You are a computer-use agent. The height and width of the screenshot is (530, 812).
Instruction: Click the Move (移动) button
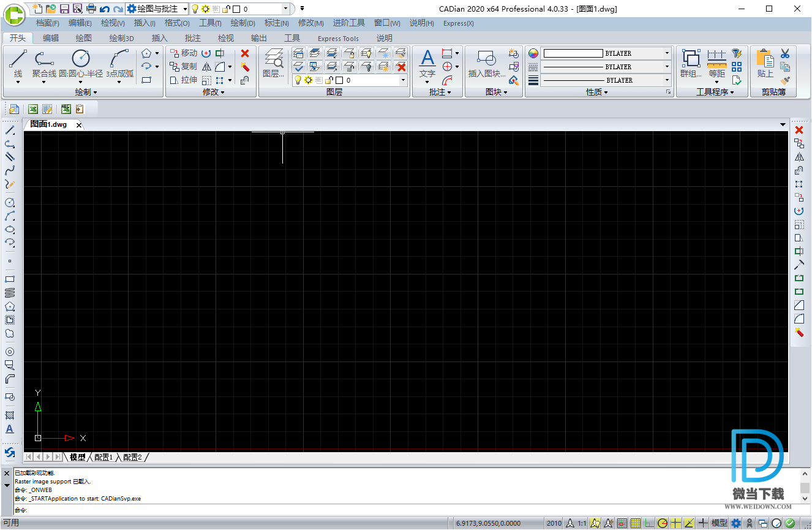click(184, 53)
